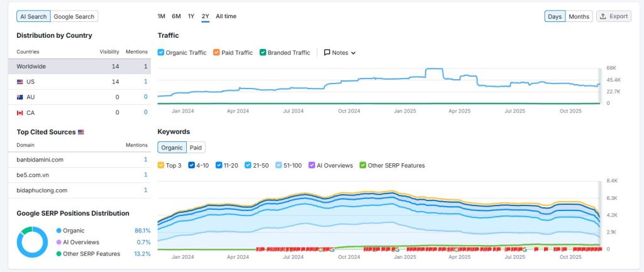This screenshot has height=272, width=644.
Task: Show Paid keywords chart
Action: click(x=196, y=148)
